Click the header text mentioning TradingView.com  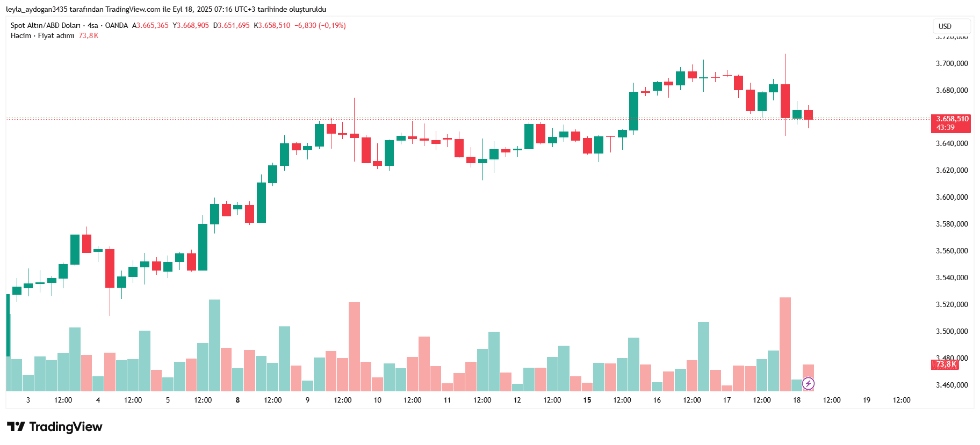click(x=166, y=9)
